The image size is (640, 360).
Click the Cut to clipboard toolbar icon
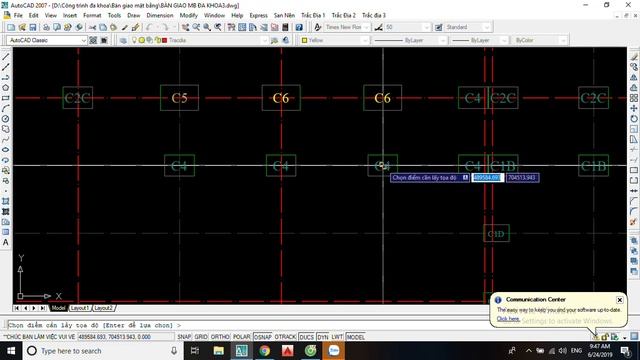point(92,27)
